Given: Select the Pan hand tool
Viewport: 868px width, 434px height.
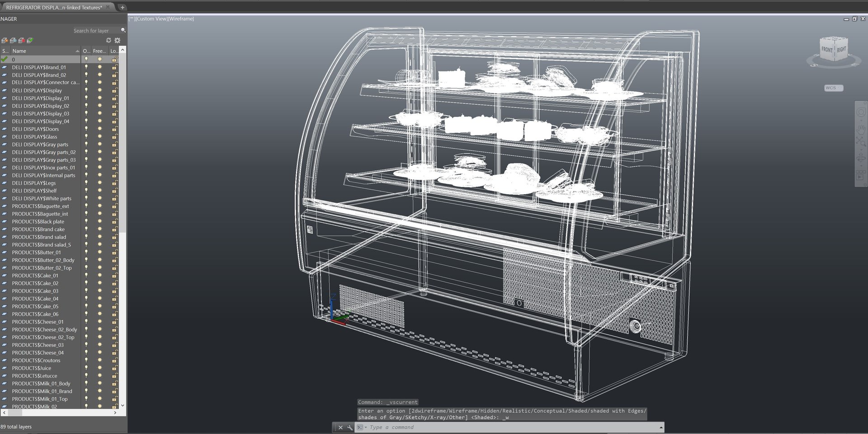Looking at the screenshot, I should click(x=861, y=130).
